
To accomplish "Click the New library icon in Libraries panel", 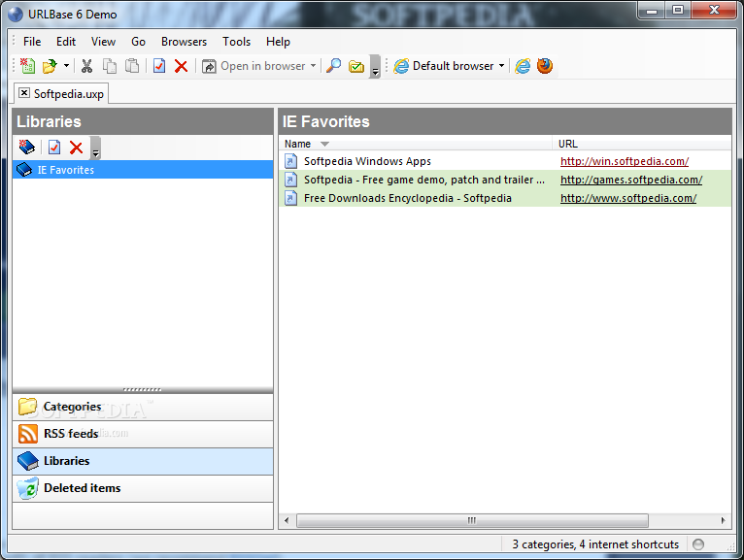I will (27, 148).
